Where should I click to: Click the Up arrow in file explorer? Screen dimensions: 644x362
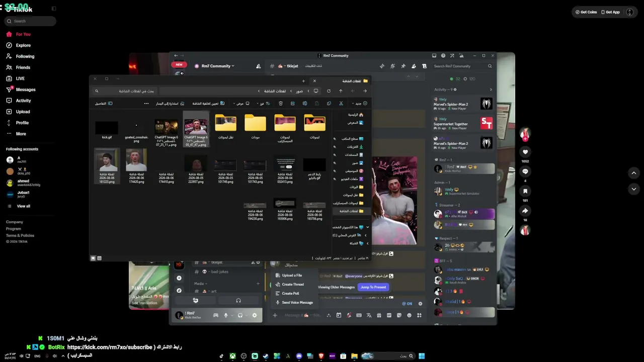tap(341, 91)
